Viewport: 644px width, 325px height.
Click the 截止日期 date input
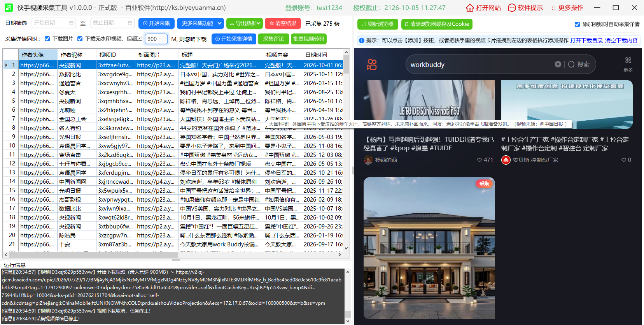[x=112, y=23]
